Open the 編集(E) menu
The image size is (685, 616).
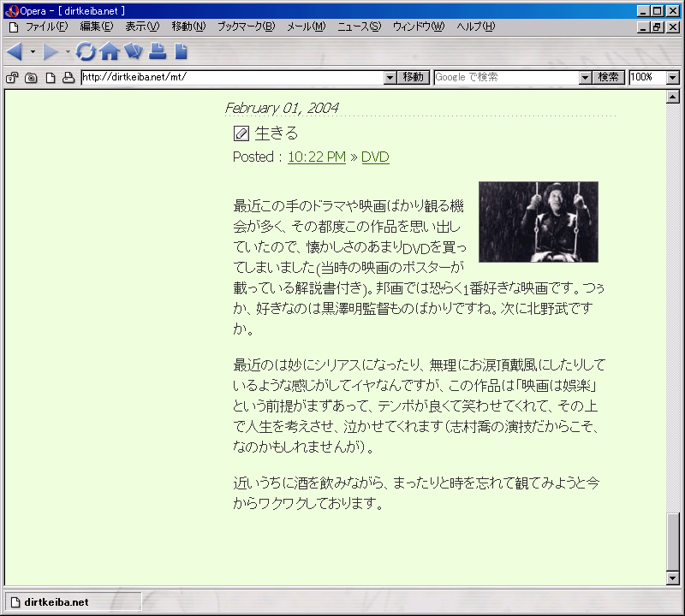coord(97,27)
